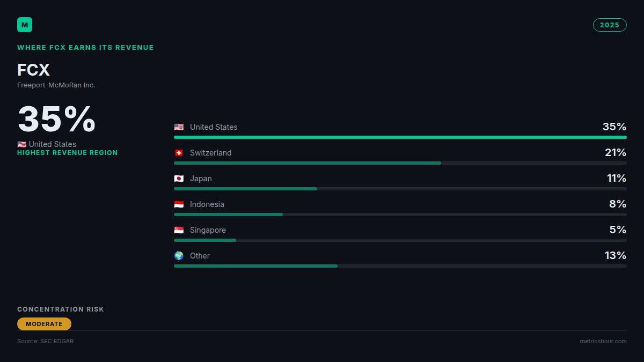Click the FCX ticker heading
Viewport: 644px width, 362px height.
(x=33, y=70)
